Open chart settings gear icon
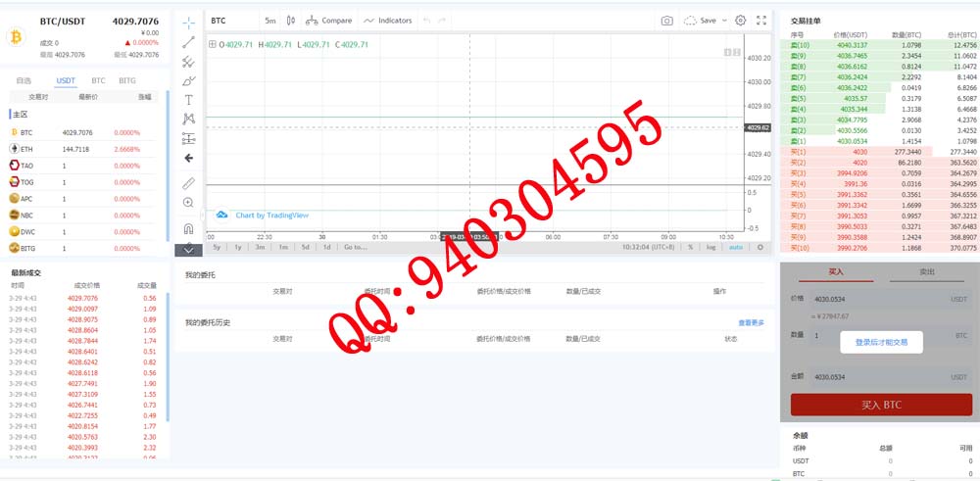Screen dimensions: 980x481 [740, 21]
